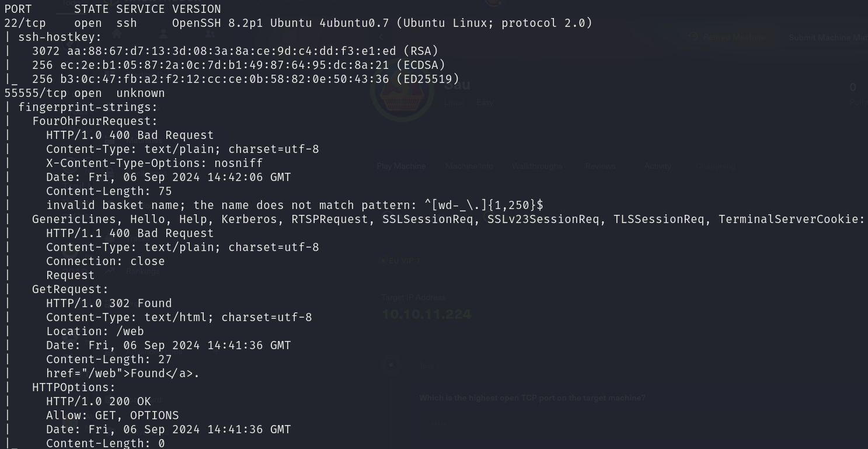Click the Refresh Machine icon
868x449 pixels.
click(x=693, y=37)
